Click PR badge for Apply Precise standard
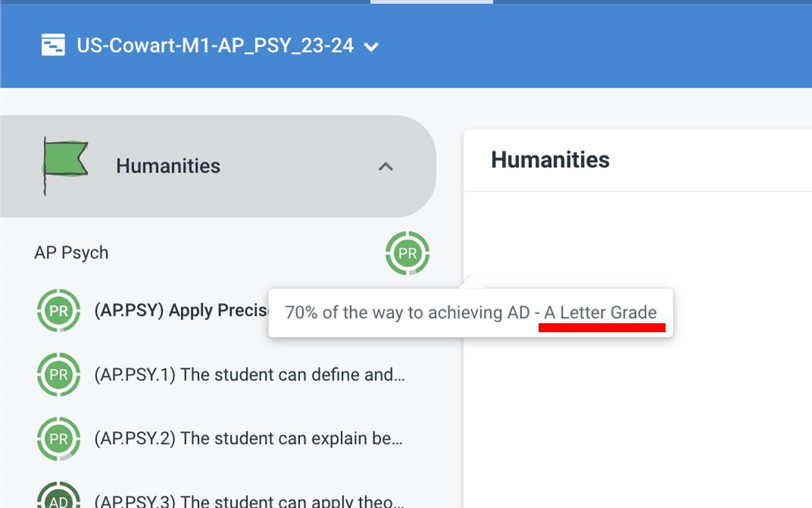Image resolution: width=812 pixels, height=508 pixels. (x=58, y=311)
